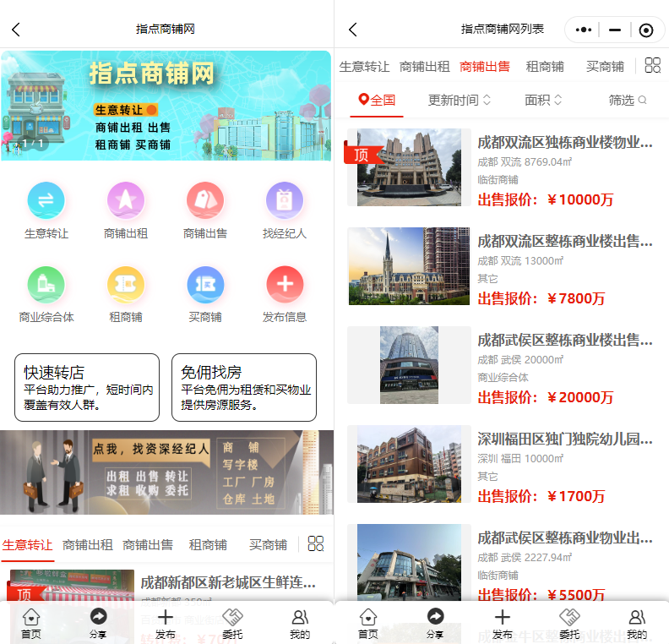The height and width of the screenshot is (644, 669).
Task: Tap the back arrow on 指点商铺网 home screen
Action: point(16,30)
